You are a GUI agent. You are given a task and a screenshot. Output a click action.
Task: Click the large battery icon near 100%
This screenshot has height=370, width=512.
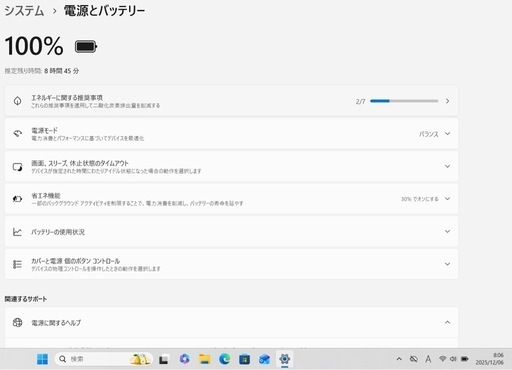point(86,47)
